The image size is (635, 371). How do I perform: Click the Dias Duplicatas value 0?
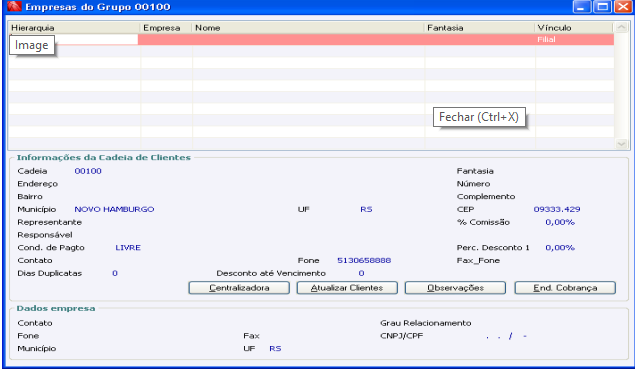(x=115, y=273)
